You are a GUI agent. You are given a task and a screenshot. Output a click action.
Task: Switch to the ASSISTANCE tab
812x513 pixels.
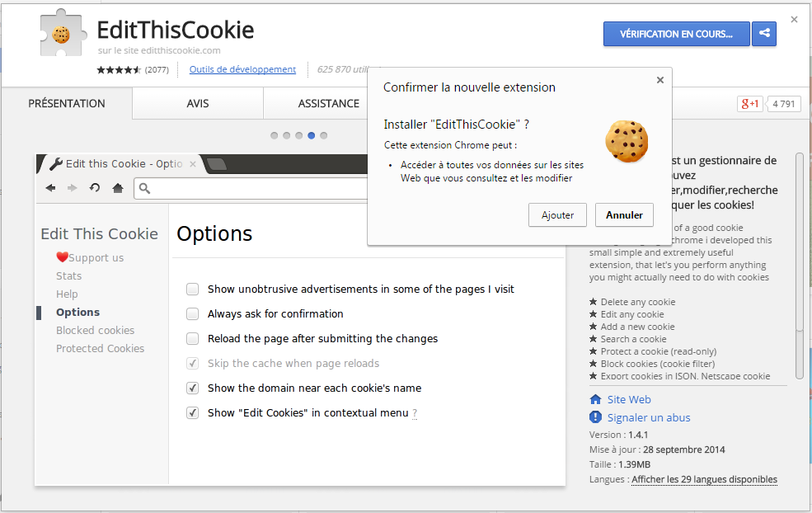click(328, 104)
